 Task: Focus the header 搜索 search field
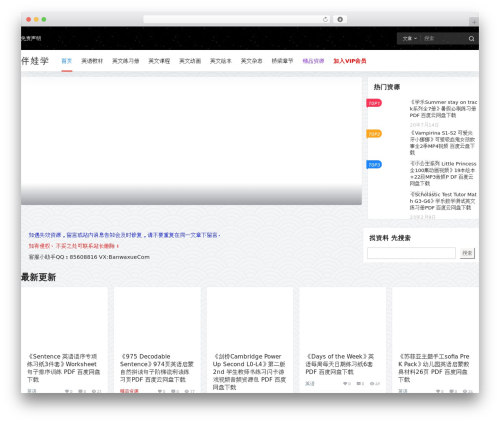tap(444, 39)
